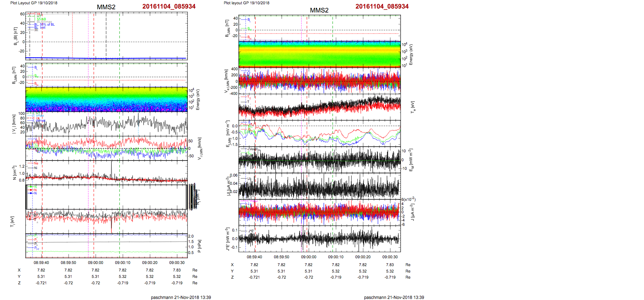Click the MMS2 title above the right plot
Screen dimensions: 644x300
(x=319, y=10)
